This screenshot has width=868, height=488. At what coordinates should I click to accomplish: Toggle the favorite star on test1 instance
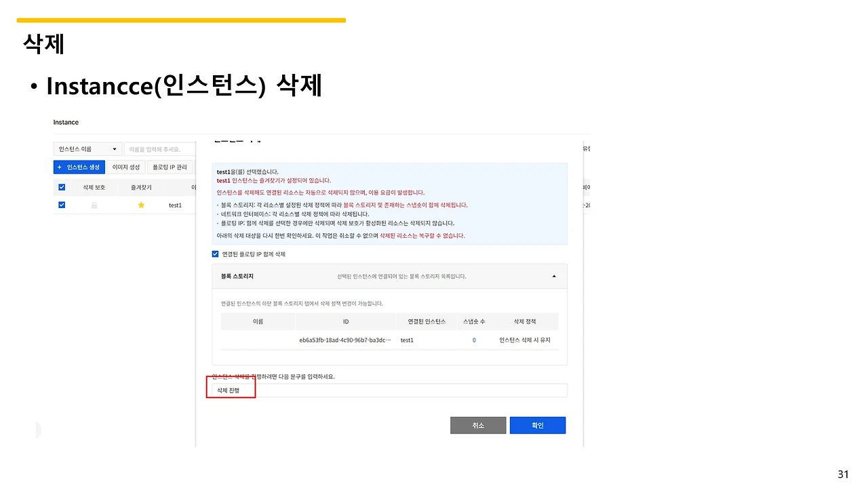pyautogui.click(x=140, y=205)
